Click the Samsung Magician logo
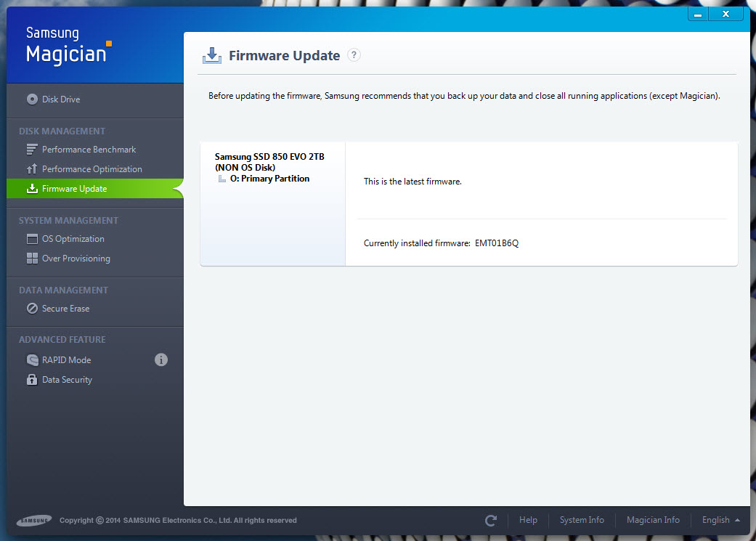This screenshot has width=756, height=541. click(x=69, y=46)
